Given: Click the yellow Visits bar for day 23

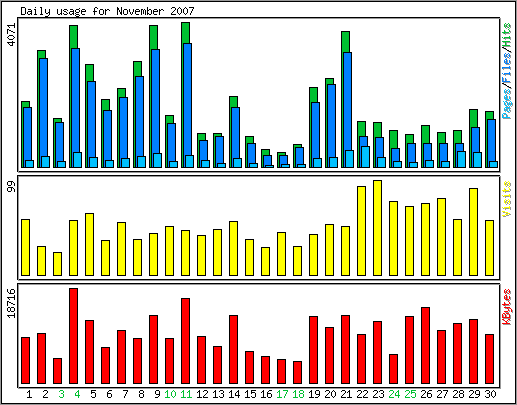Looking at the screenshot, I should click(x=377, y=228).
